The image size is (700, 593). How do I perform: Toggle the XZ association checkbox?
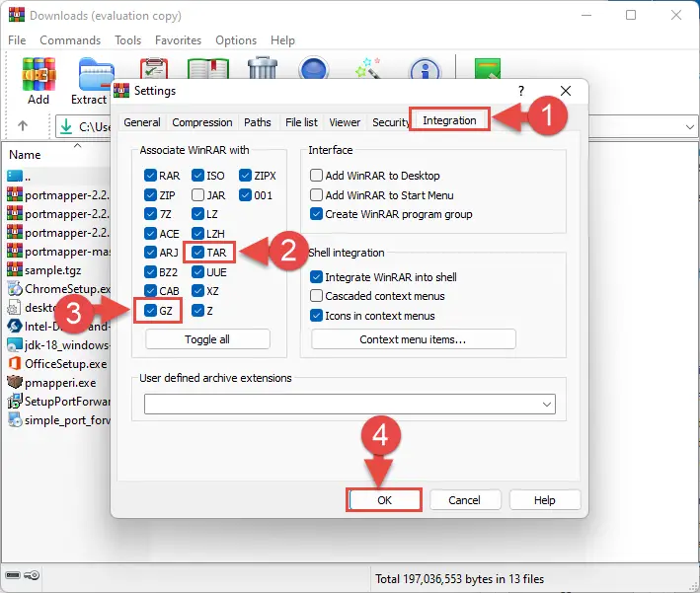click(197, 291)
